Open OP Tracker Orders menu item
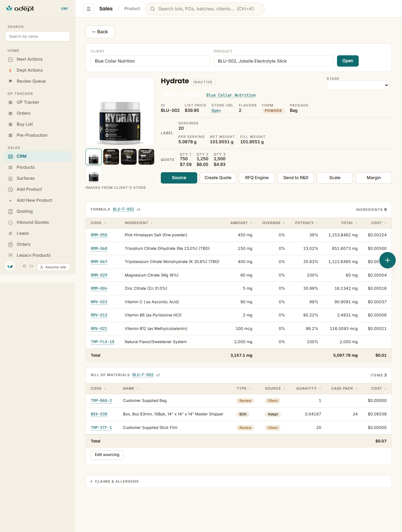This screenshot has width=402, height=532. tap(38, 113)
